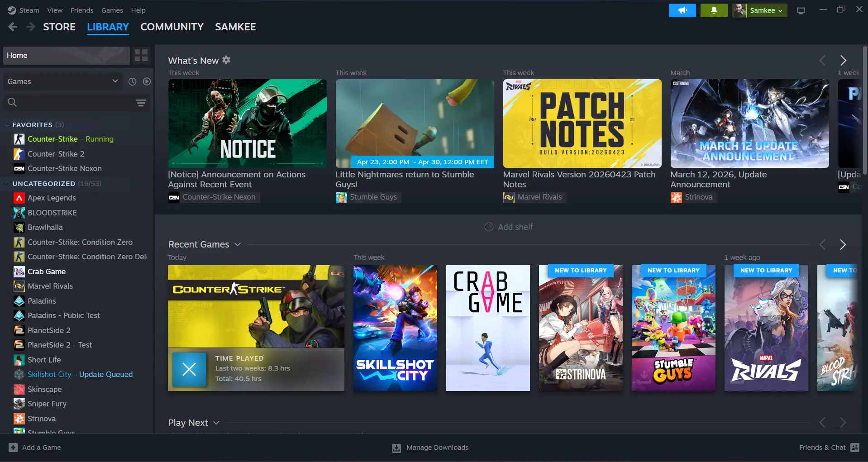
Task: Click the BLOODSTRIKE game icon
Action: pyautogui.click(x=19, y=213)
